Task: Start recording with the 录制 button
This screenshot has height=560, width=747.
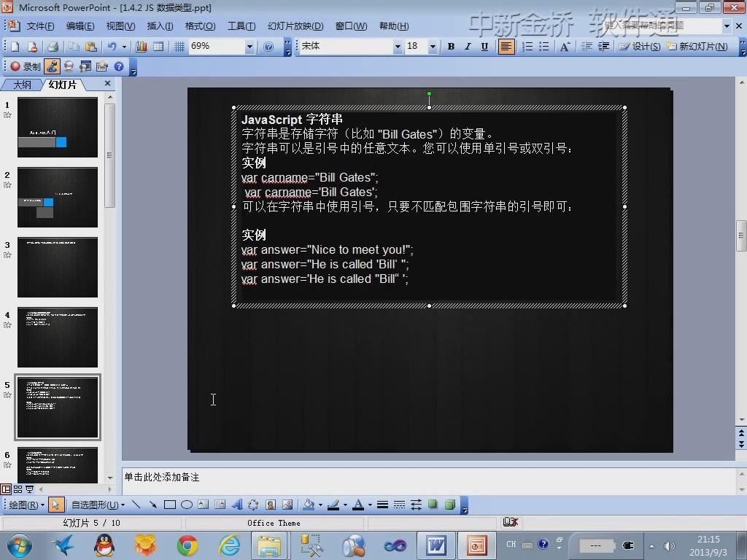Action: coord(26,66)
